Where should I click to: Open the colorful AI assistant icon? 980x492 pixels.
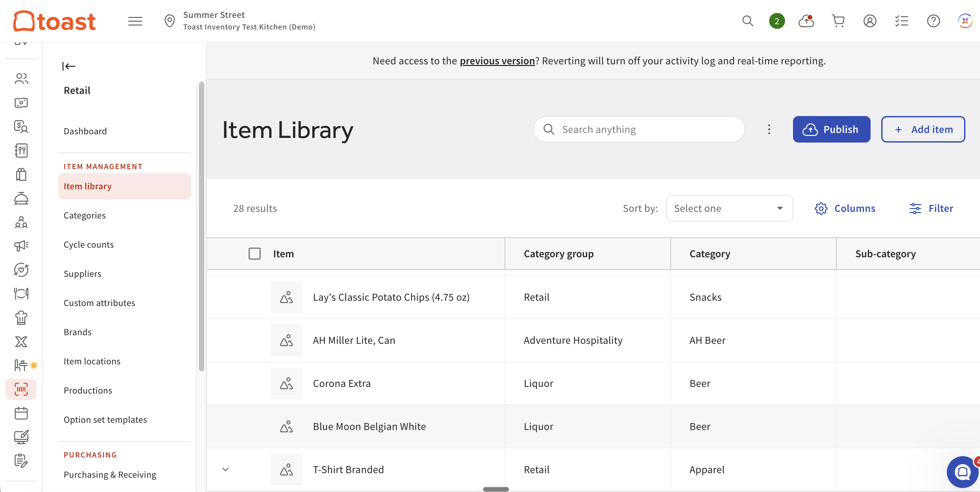tap(965, 21)
